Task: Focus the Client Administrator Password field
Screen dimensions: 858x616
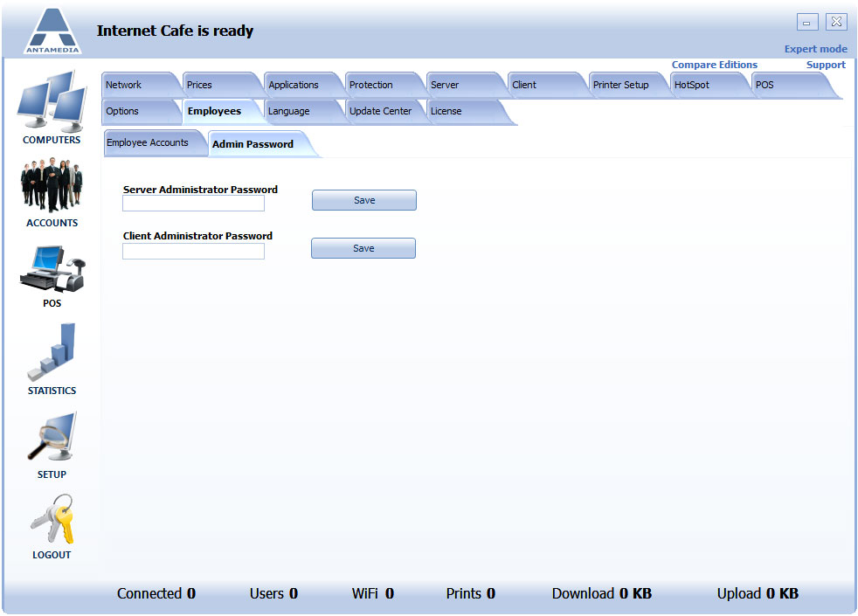Action: pyautogui.click(x=193, y=251)
